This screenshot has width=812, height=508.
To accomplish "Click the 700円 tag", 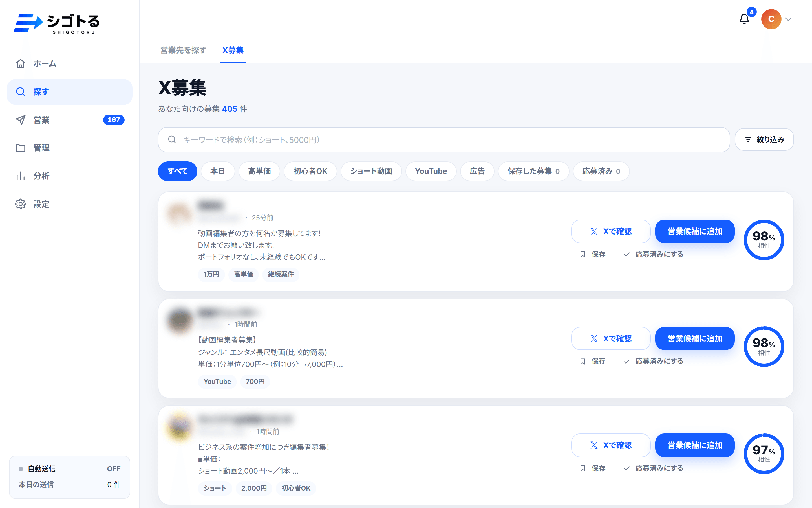I will (255, 382).
